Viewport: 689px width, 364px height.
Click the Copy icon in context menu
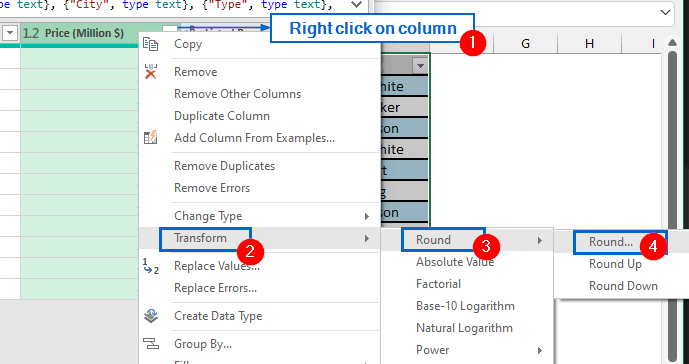coord(151,44)
